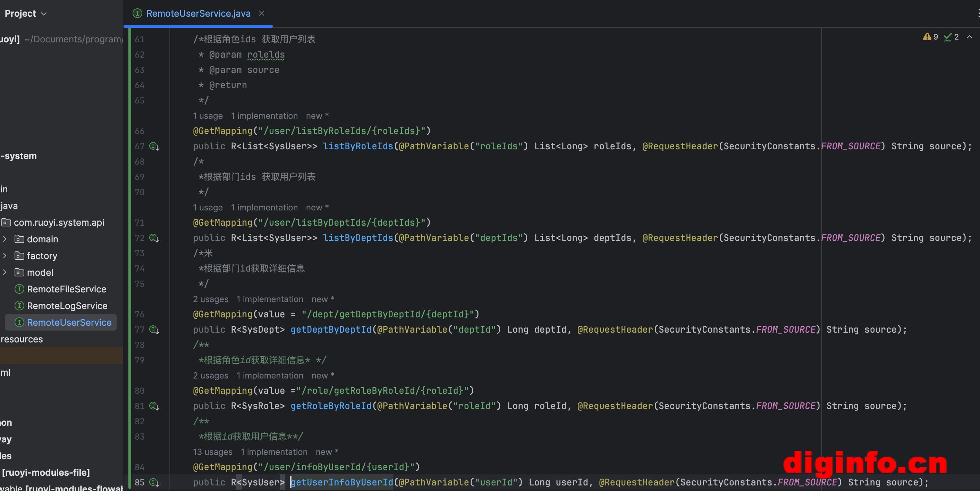Expand the factory folder in project tree

point(5,256)
